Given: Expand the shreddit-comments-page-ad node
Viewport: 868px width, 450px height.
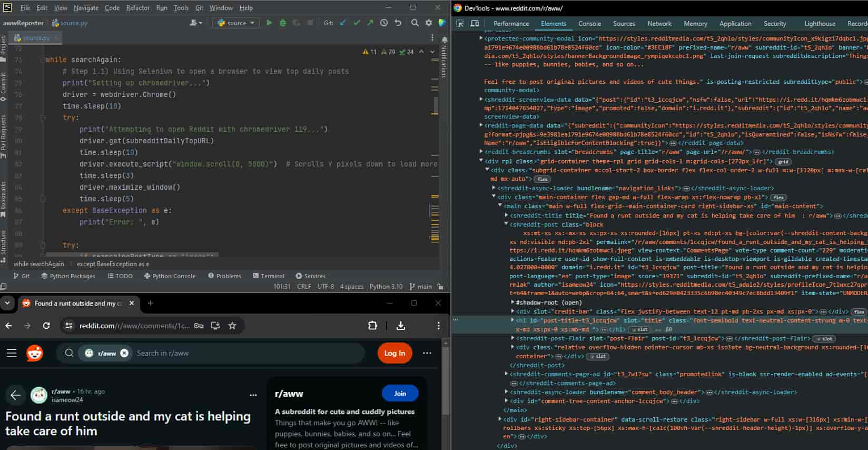Looking at the screenshot, I should click(506, 374).
